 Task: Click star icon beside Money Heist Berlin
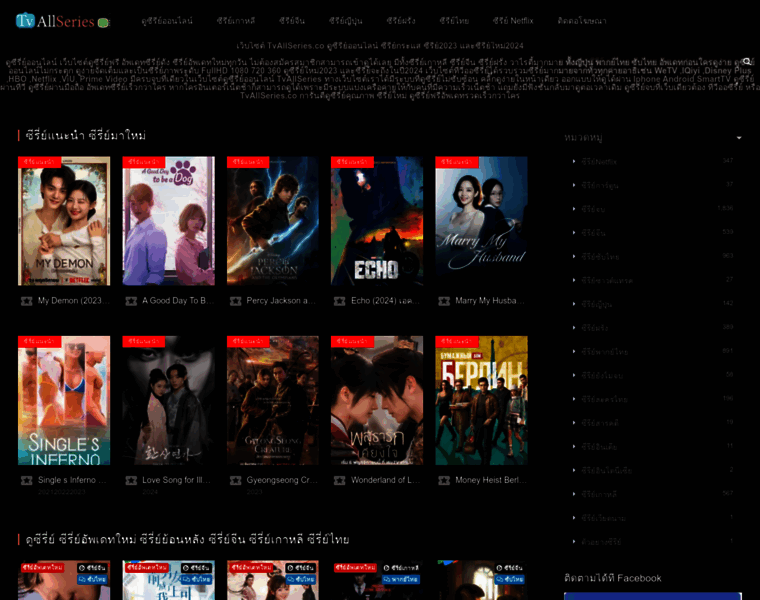444,480
